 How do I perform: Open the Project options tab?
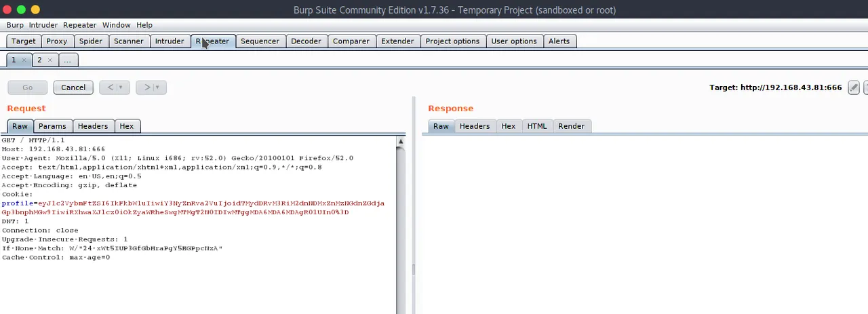click(452, 41)
